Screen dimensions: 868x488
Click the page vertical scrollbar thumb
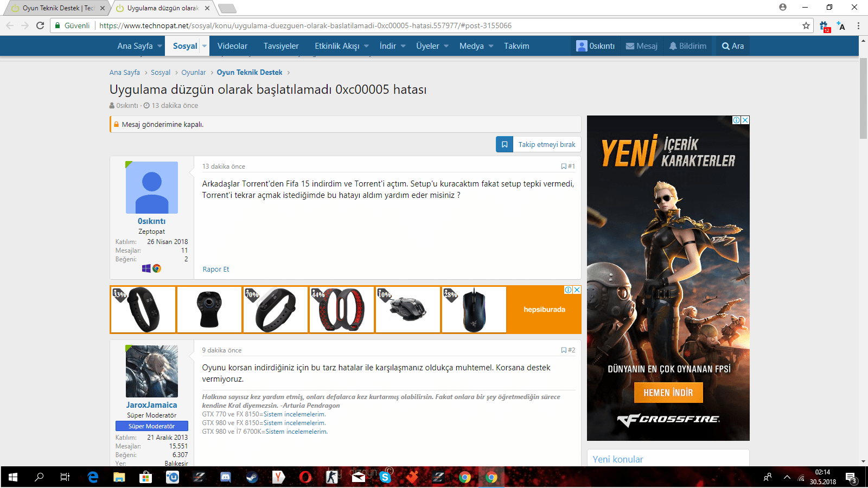863,98
